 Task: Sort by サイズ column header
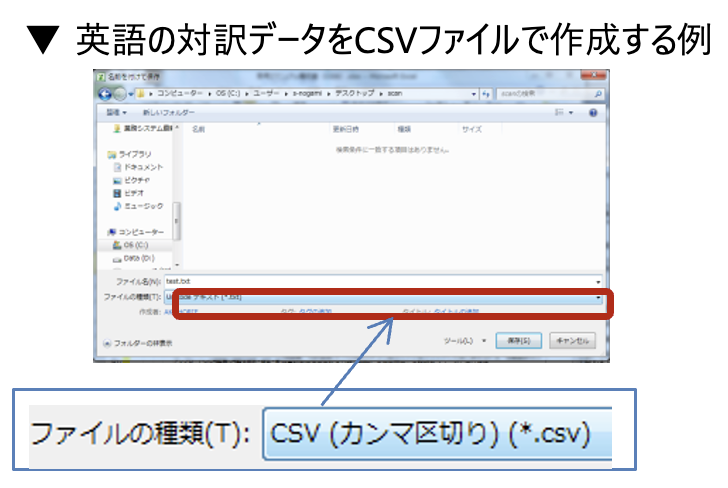tap(472, 129)
